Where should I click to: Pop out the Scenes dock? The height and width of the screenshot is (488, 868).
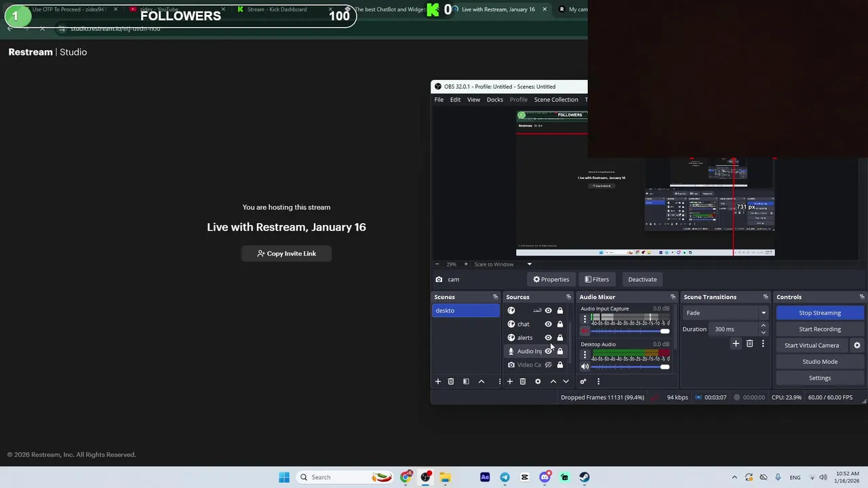coord(495,297)
